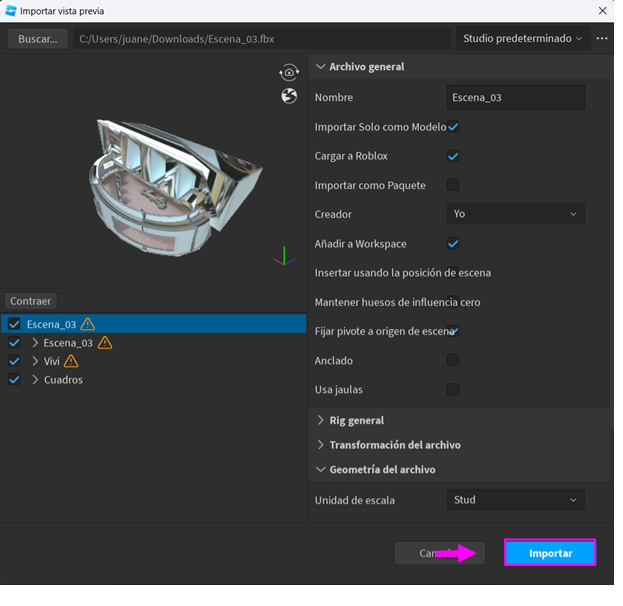The width and height of the screenshot is (623, 606).
Task: Click the Buscar... button
Action: [x=38, y=39]
